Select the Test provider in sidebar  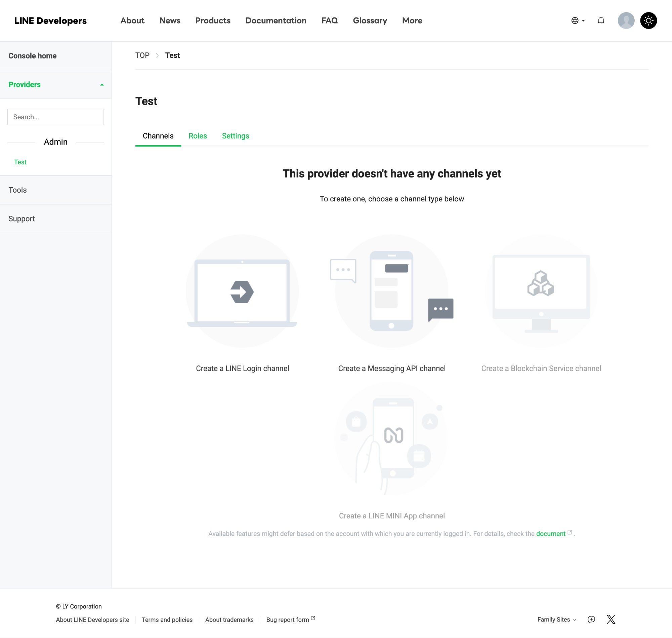click(x=20, y=162)
